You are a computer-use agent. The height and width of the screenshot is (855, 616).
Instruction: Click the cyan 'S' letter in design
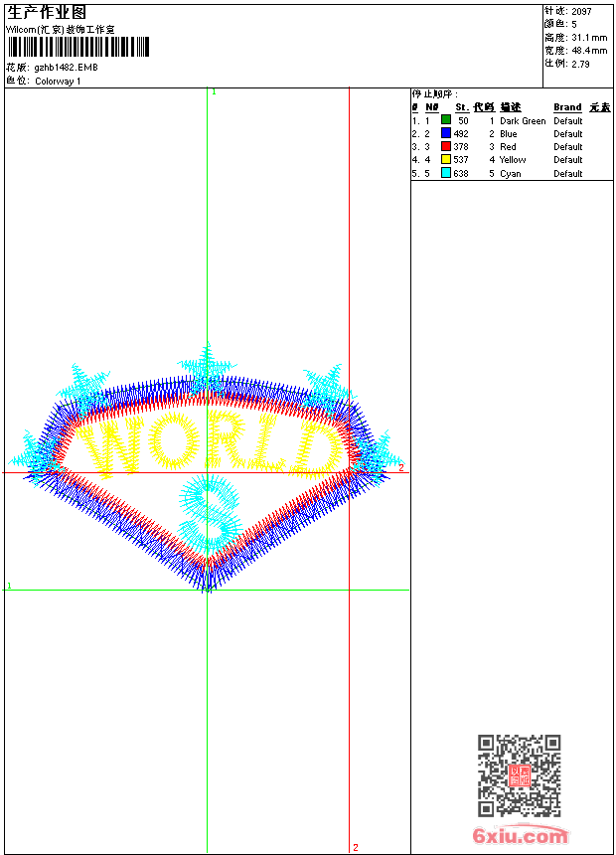click(x=210, y=513)
